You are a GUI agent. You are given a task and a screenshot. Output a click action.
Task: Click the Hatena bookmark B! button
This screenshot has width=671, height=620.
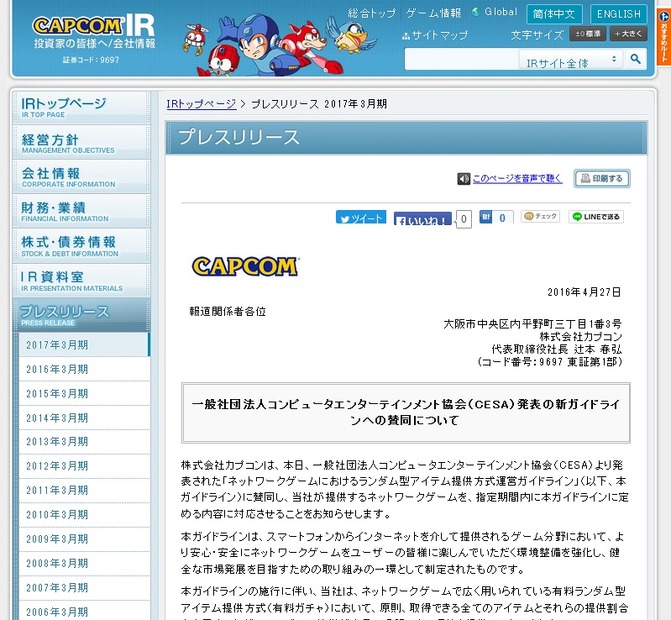pyautogui.click(x=485, y=217)
